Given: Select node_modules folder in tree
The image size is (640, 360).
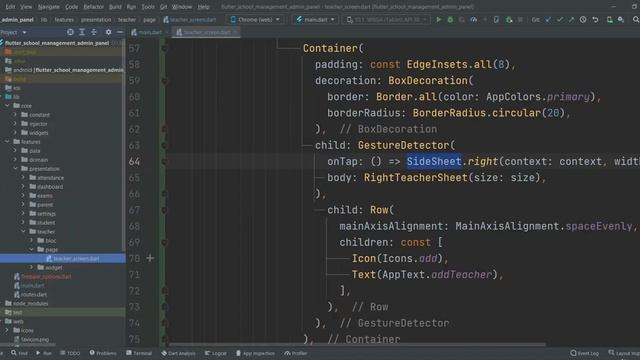Looking at the screenshot, I should [x=30, y=303].
